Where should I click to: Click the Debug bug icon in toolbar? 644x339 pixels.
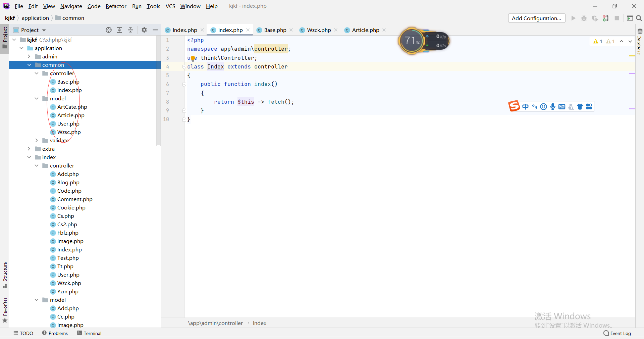click(x=584, y=18)
